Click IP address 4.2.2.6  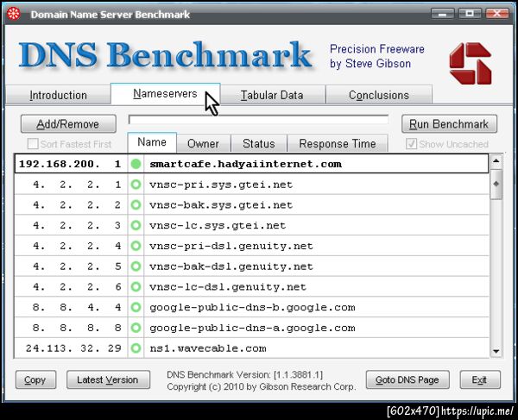77,286
